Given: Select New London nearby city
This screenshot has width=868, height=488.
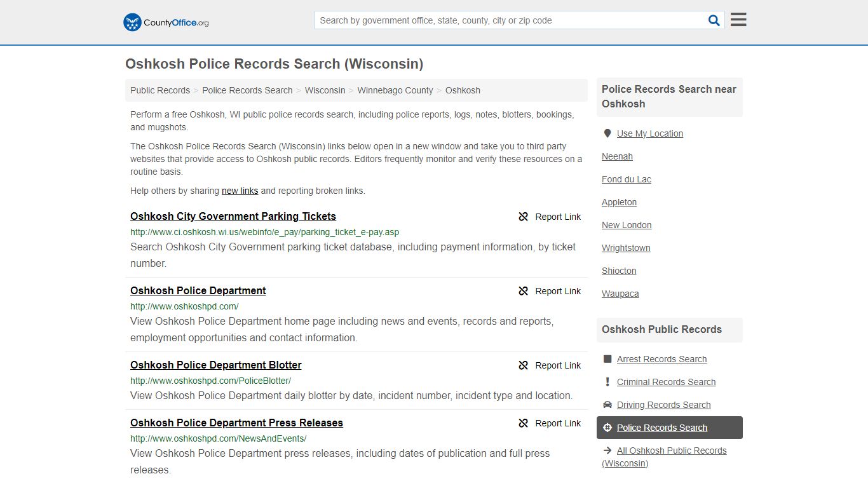Looking at the screenshot, I should 627,225.
